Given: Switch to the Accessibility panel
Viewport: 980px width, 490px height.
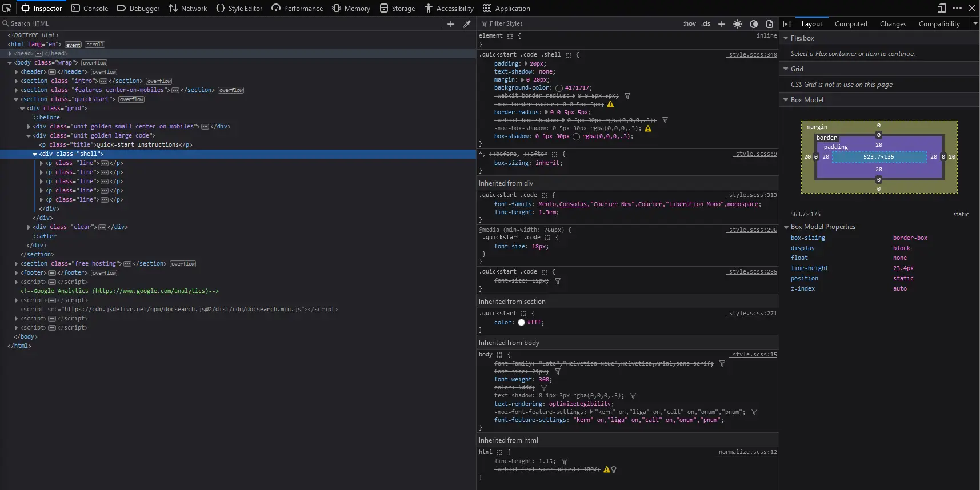Looking at the screenshot, I should pos(449,8).
